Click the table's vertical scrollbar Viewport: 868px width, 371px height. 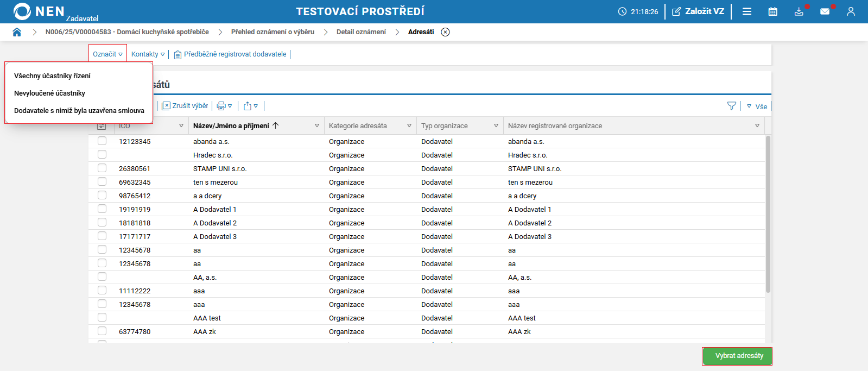[x=768, y=214]
